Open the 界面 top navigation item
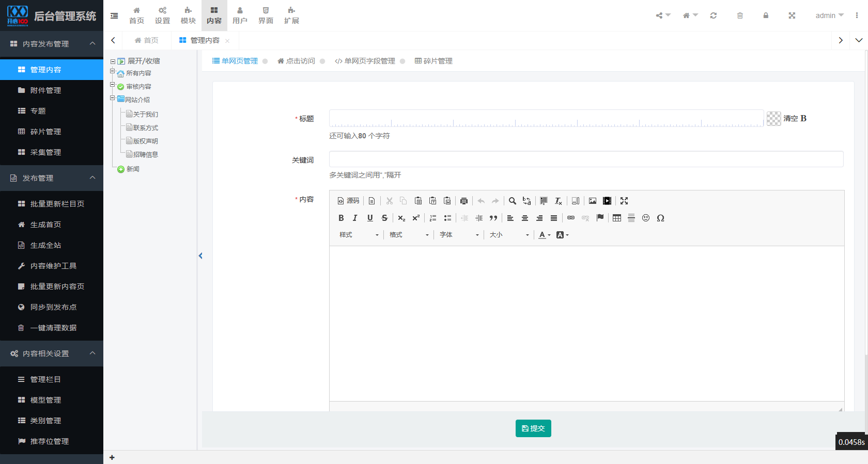Viewport: 868px width, 464px height. tap(266, 15)
